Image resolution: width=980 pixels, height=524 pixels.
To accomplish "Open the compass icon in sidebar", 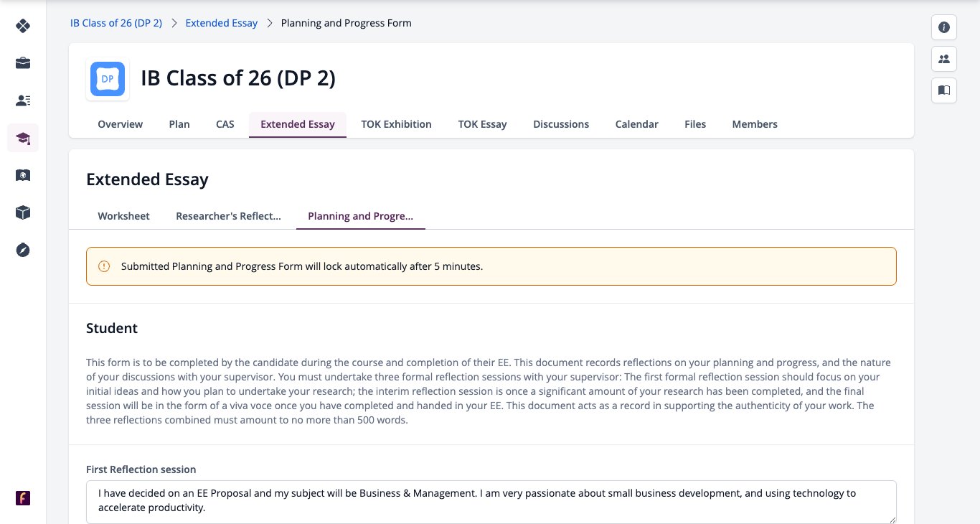I will (x=23, y=250).
